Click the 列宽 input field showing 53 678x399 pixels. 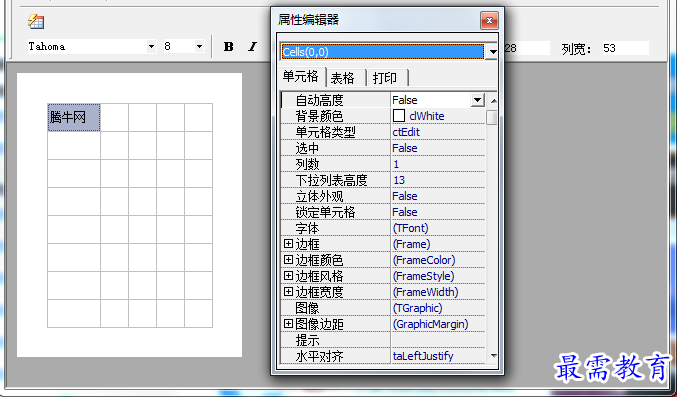625,48
